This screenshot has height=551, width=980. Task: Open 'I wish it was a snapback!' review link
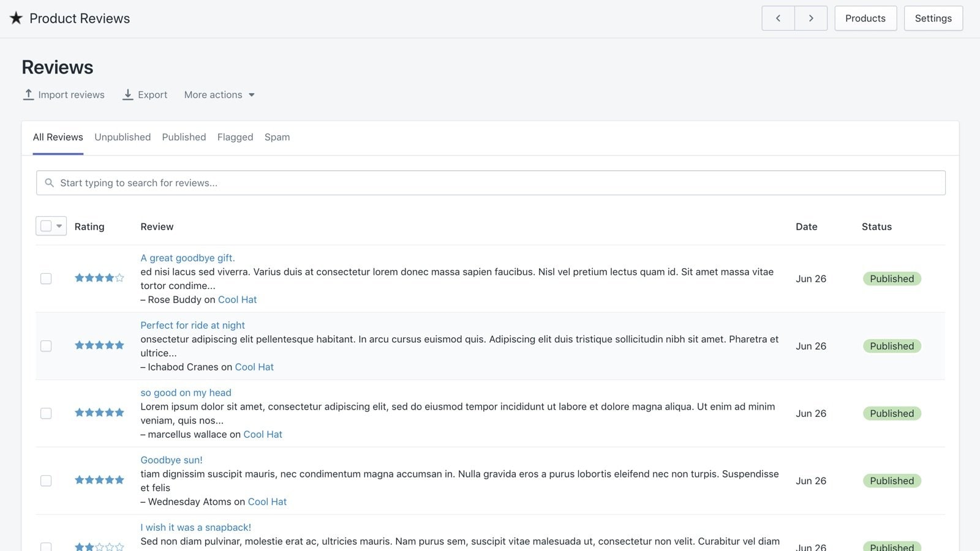(195, 527)
